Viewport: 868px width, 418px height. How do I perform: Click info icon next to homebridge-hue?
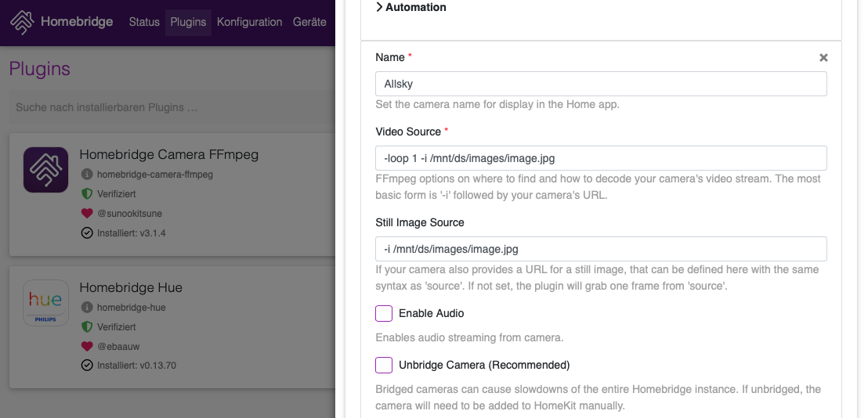[x=87, y=308]
